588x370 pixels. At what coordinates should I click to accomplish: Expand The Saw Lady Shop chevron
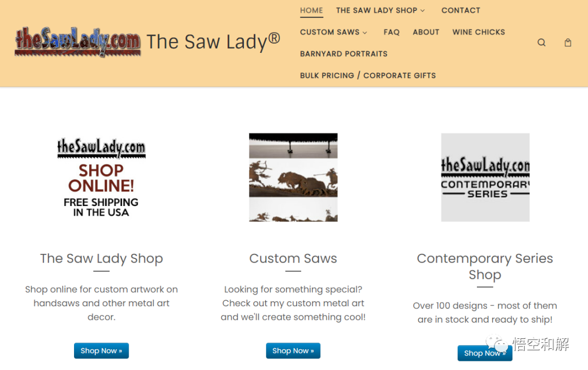pyautogui.click(x=422, y=10)
